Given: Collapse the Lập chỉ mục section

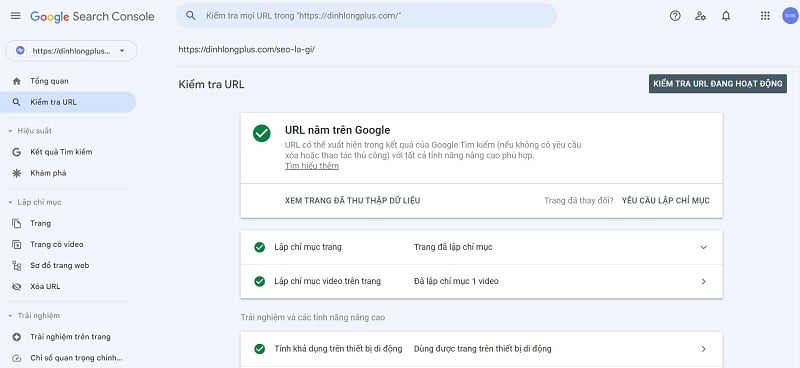Looking at the screenshot, I should point(10,203).
